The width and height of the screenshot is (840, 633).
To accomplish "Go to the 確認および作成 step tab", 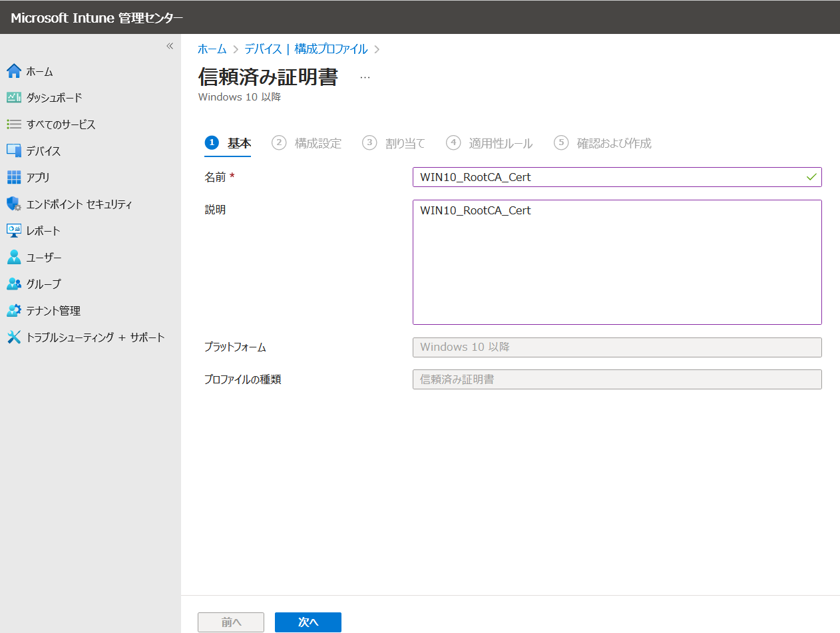I will (602, 143).
